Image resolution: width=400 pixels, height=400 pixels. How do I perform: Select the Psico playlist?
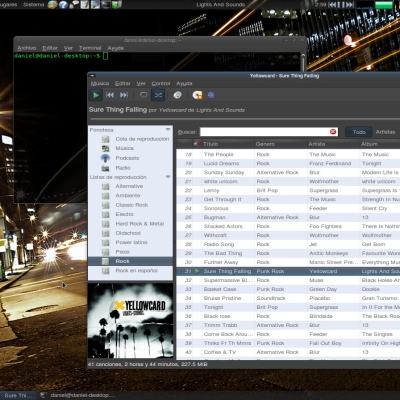coord(130,252)
